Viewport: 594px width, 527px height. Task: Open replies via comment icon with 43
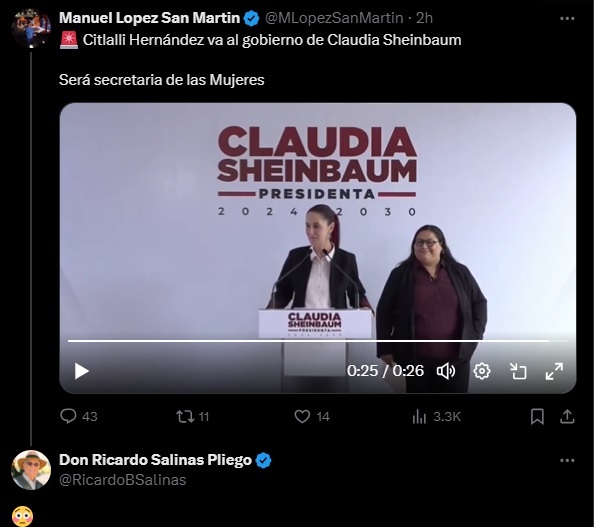click(x=79, y=416)
